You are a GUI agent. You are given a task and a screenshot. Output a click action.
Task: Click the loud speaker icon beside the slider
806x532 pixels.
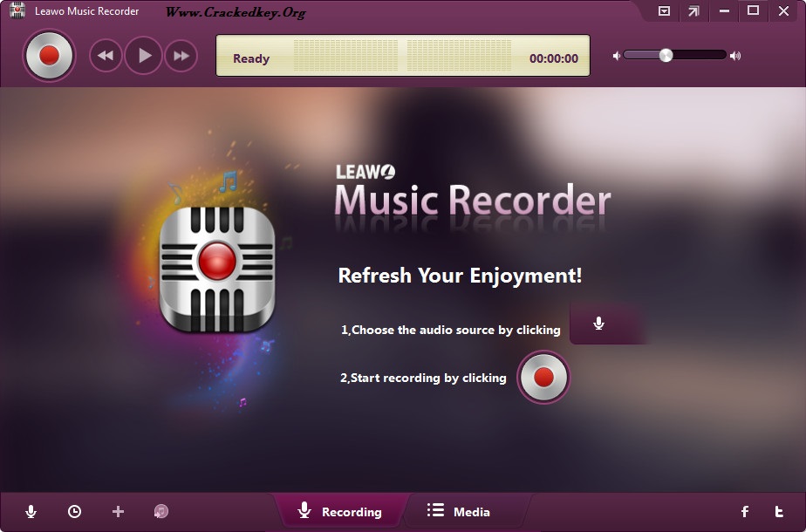point(735,56)
